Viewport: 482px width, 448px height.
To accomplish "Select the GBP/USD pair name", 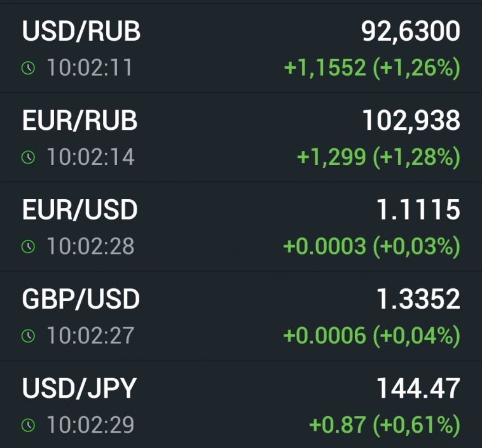I will (81, 299).
